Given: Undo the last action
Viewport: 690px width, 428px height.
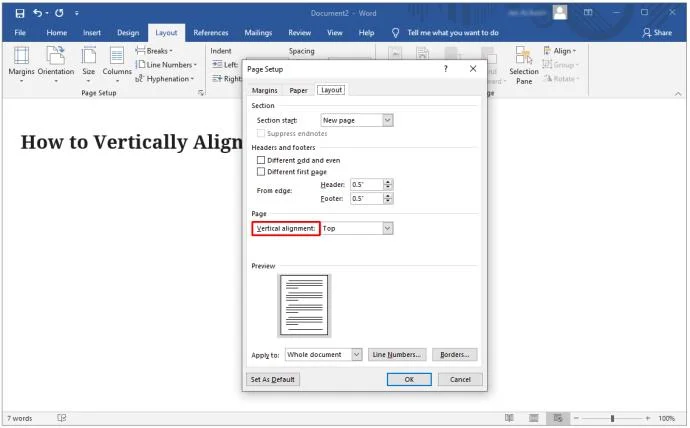Looking at the screenshot, I should pyautogui.click(x=38, y=13).
